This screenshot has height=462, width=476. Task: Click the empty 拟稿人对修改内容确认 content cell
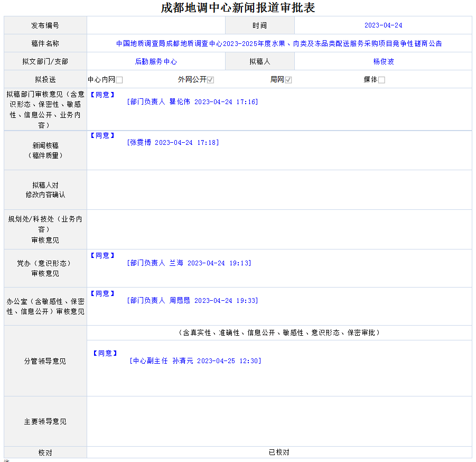tap(279, 190)
